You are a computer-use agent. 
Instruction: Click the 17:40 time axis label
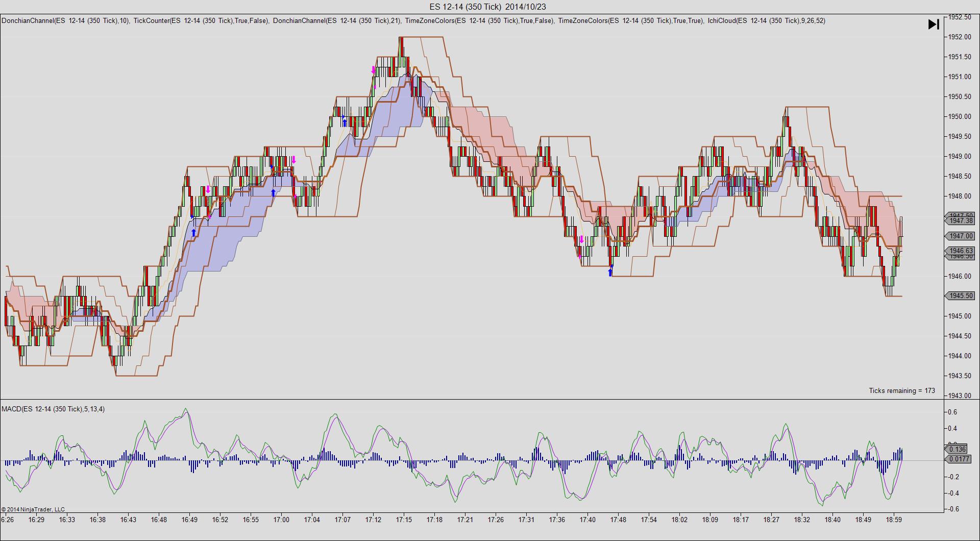pyautogui.click(x=587, y=520)
